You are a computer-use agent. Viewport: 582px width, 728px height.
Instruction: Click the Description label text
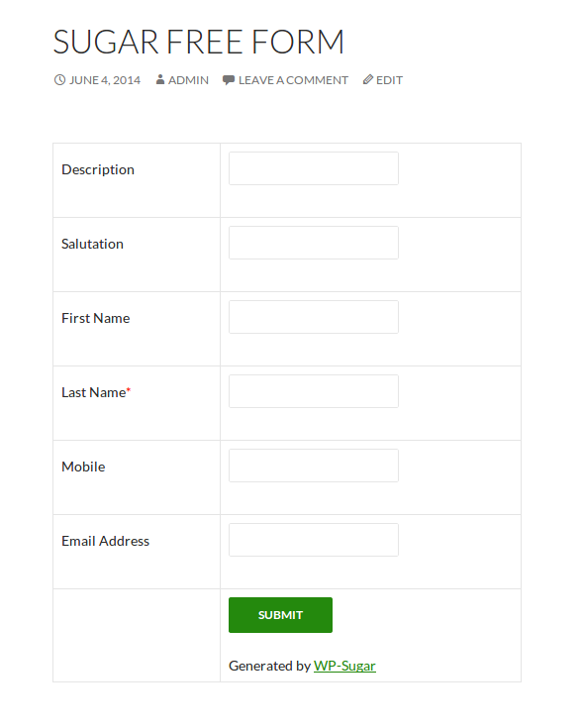pyautogui.click(x=98, y=170)
